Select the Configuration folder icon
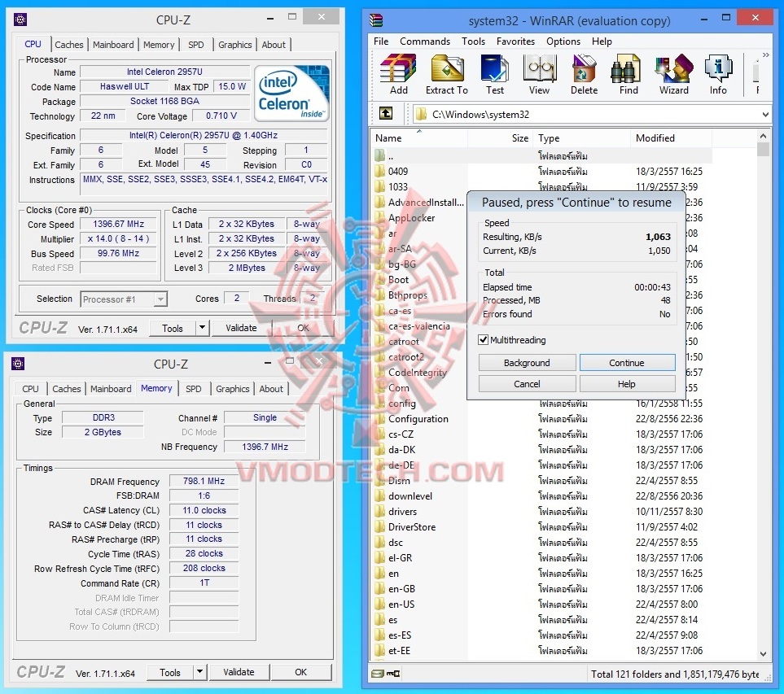Image resolution: width=784 pixels, height=694 pixels. pos(380,419)
